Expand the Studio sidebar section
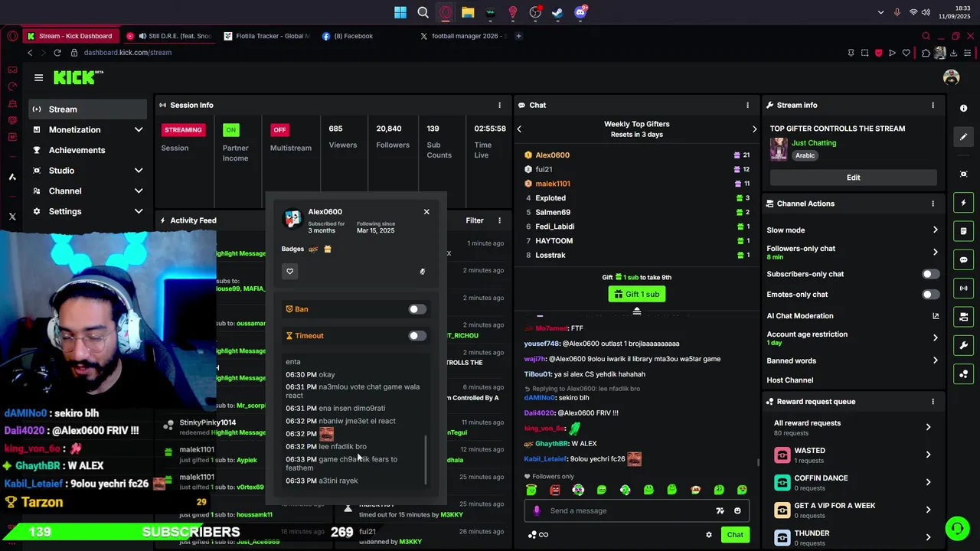Image resolution: width=980 pixels, height=551 pixels. tap(139, 171)
